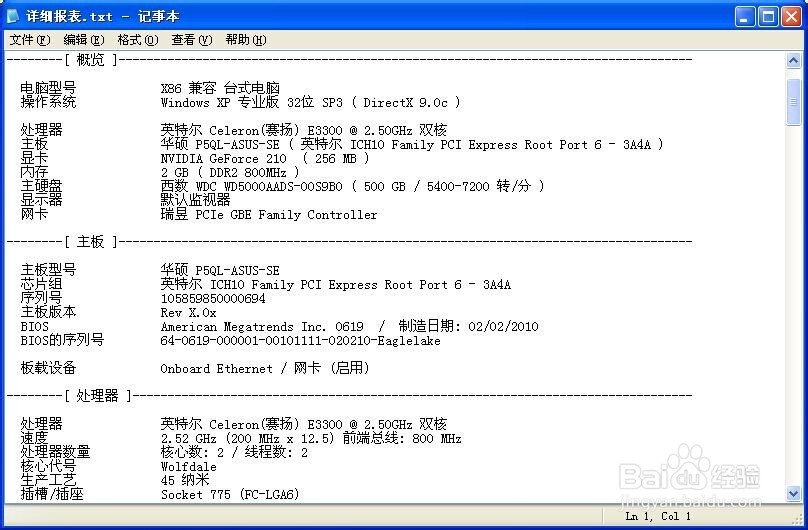Click the NVIDIA GeForce 210 text
808x530 pixels.
click(x=223, y=159)
